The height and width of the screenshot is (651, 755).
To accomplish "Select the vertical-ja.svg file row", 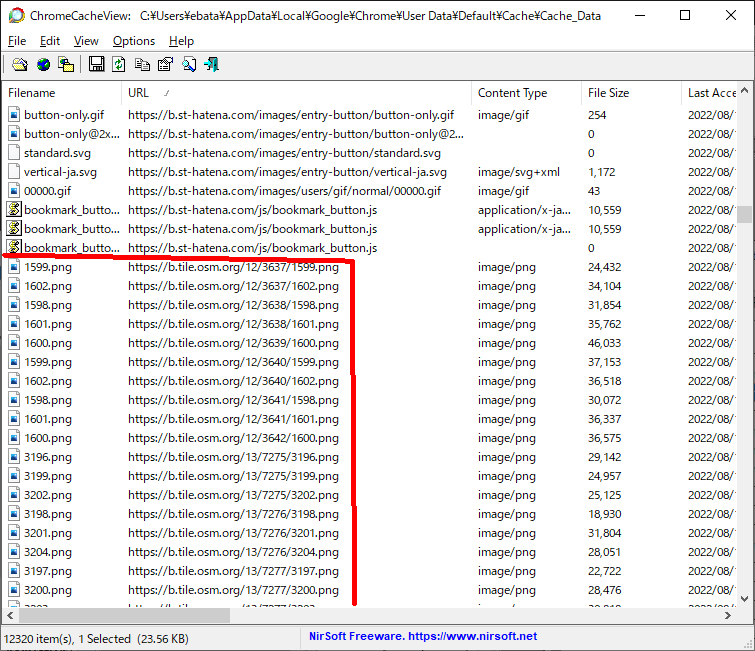I will (60, 172).
